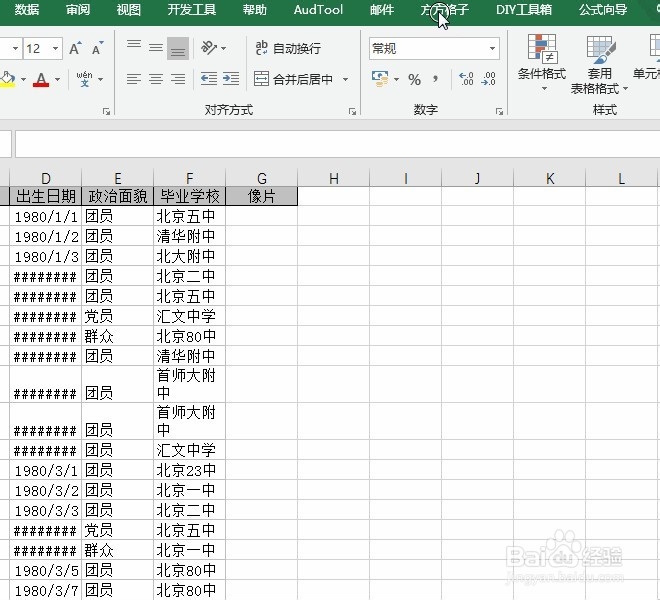The image size is (660, 600).
Task: Apply percent style
Action: 415,79
